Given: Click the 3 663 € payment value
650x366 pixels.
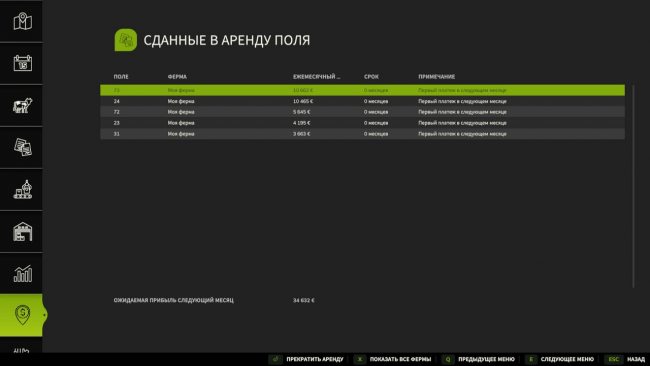Looking at the screenshot, I should [301, 134].
